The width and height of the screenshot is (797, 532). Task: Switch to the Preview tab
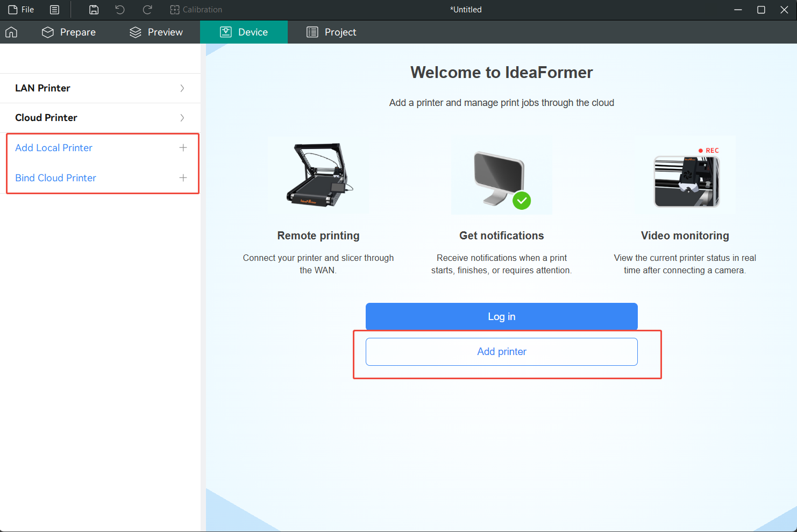156,32
